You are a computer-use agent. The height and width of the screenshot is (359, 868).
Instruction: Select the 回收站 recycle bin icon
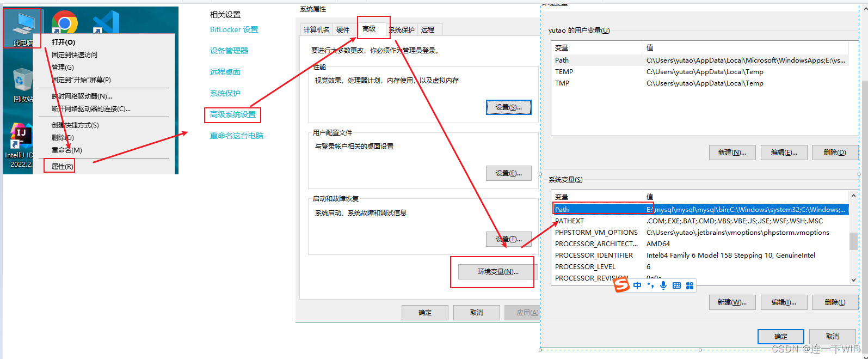(22, 86)
